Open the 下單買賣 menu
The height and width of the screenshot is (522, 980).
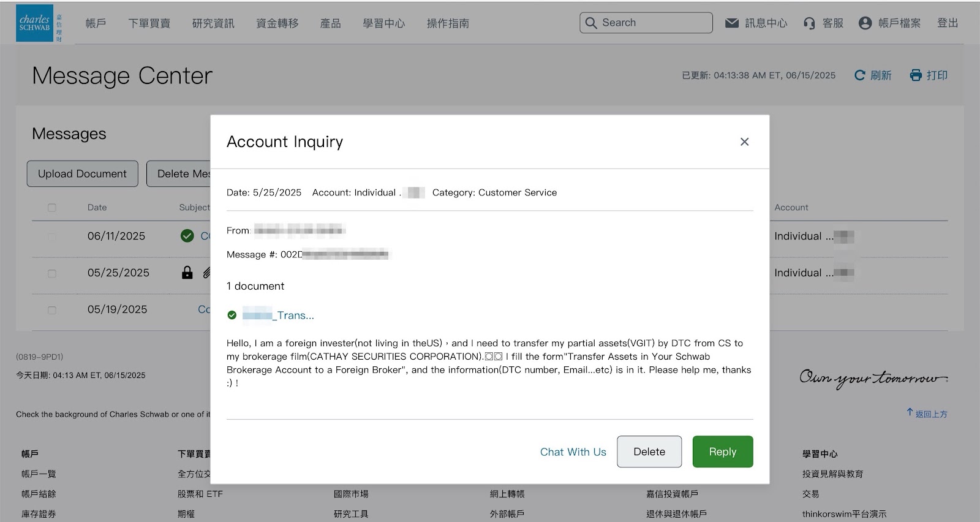149,23
